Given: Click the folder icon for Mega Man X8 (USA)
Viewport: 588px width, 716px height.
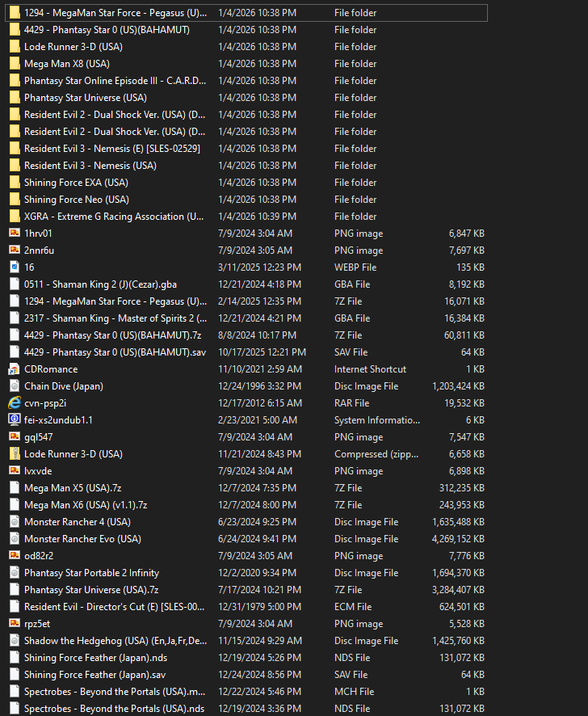Looking at the screenshot, I should point(15,64).
